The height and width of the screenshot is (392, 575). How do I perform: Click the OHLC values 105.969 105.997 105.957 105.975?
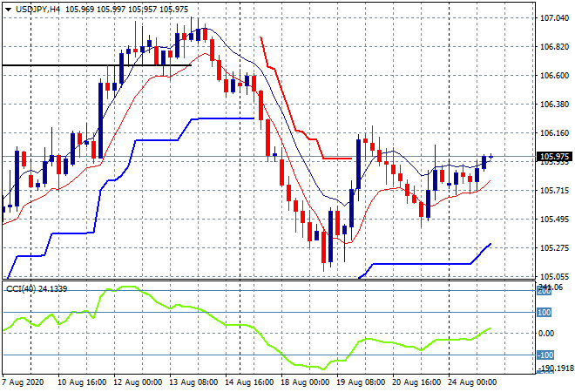point(126,10)
